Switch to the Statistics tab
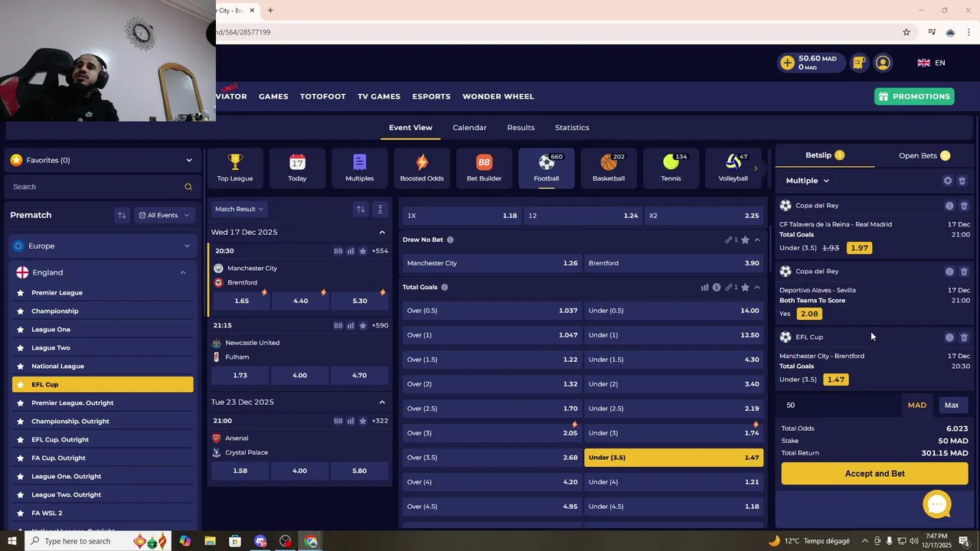This screenshot has height=551, width=980. coord(572,128)
